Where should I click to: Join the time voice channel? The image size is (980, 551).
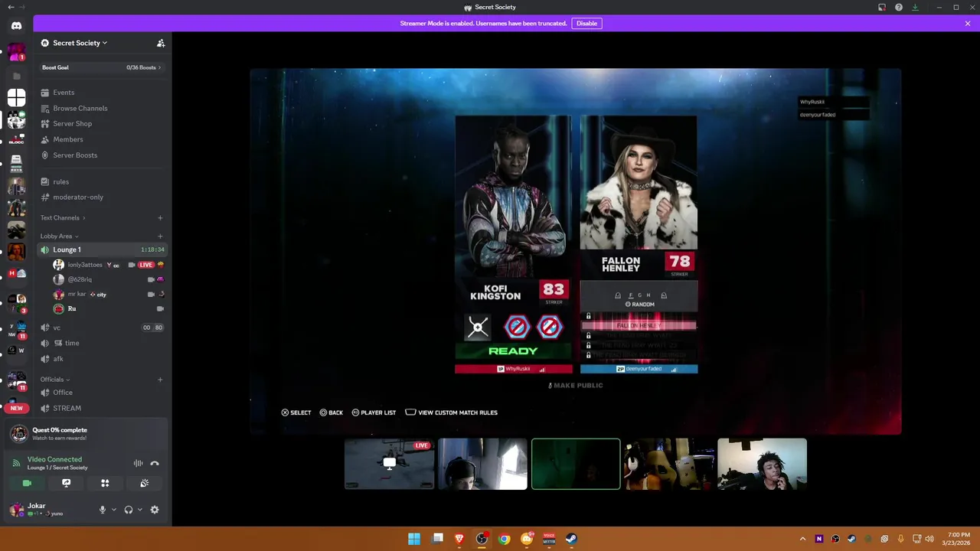103,343
